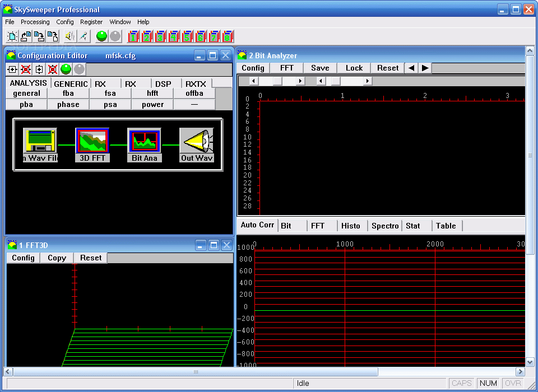Viewport: 538px width, 392px height.
Task: Open the Help menu
Action: click(143, 22)
